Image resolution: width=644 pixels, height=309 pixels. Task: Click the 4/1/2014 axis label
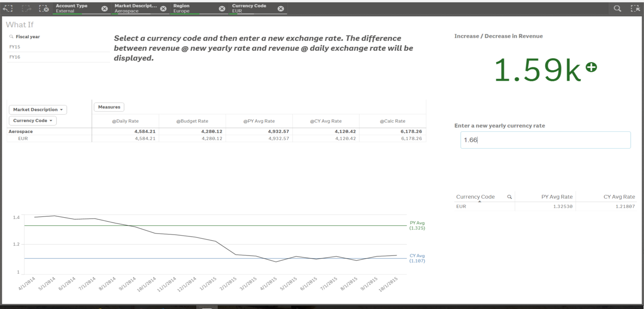click(27, 283)
